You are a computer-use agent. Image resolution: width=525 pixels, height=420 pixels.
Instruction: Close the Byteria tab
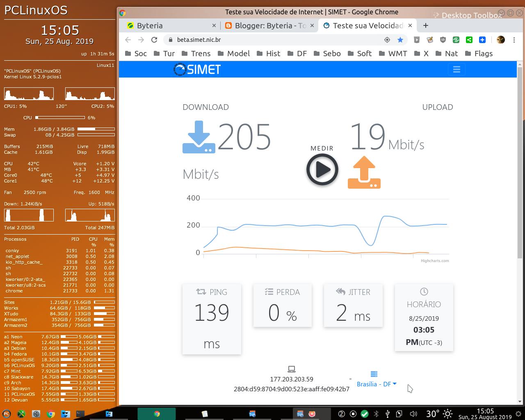[214, 25]
